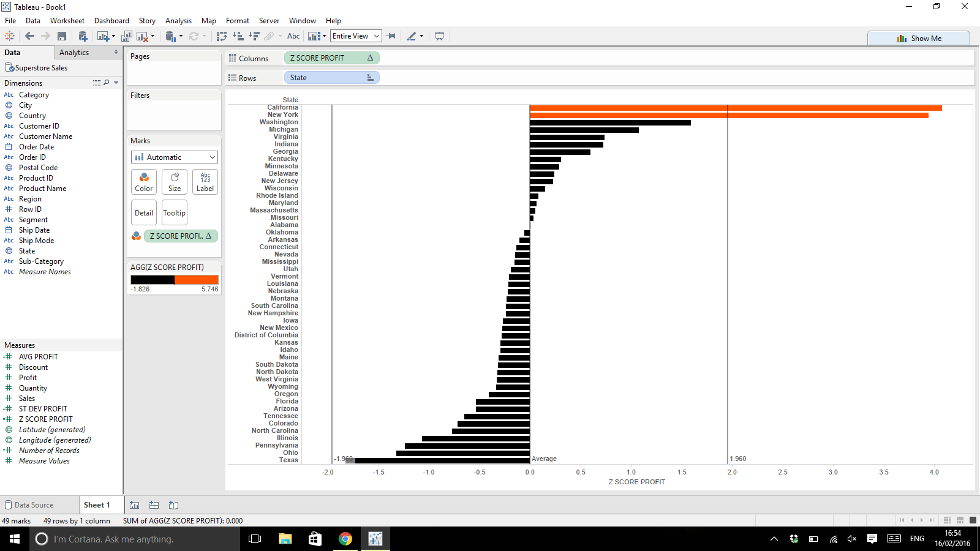The image size is (980, 551).
Task: Click the muted volume icon in system tray
Action: 852,539
